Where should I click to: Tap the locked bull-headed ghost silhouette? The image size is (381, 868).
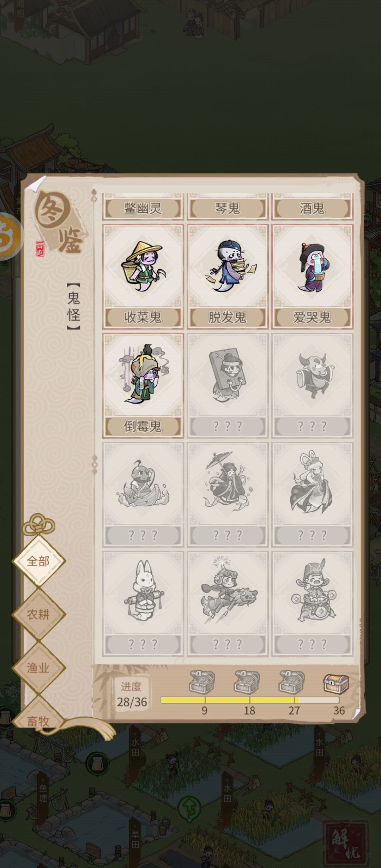(312, 385)
